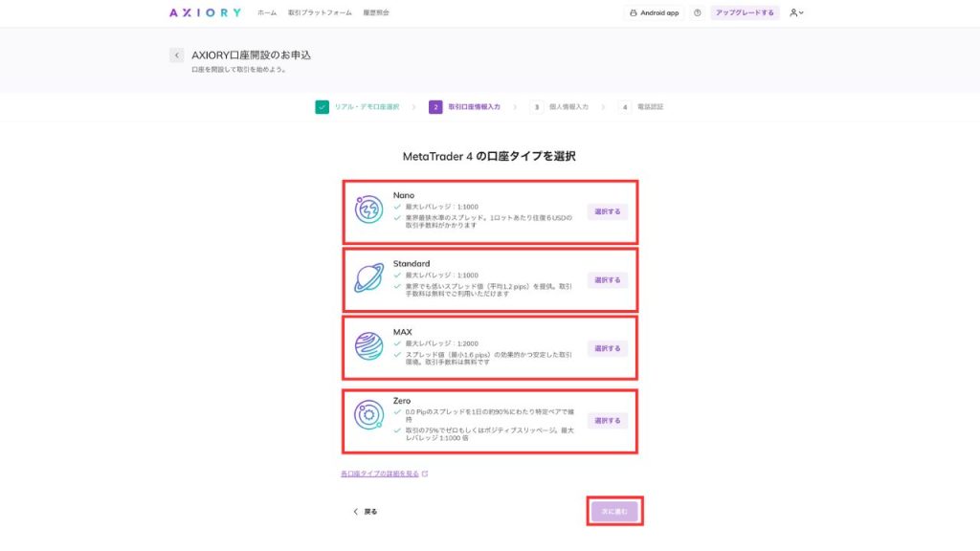Open the 各口座タイプの詳細を見る link
The image size is (980, 551).
381,474
